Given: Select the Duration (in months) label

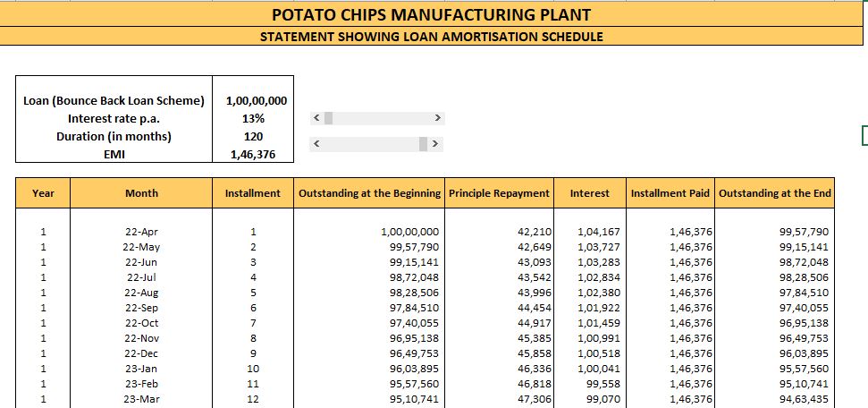Looking at the screenshot, I should tap(114, 136).
